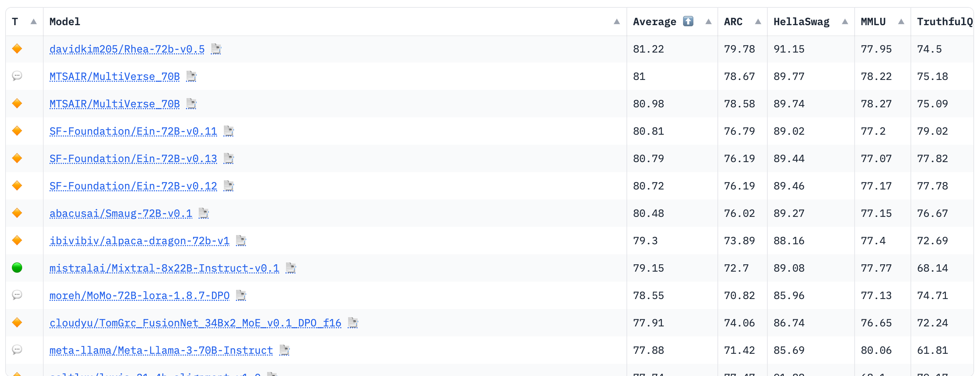Sort by ARC column arrow

758,22
